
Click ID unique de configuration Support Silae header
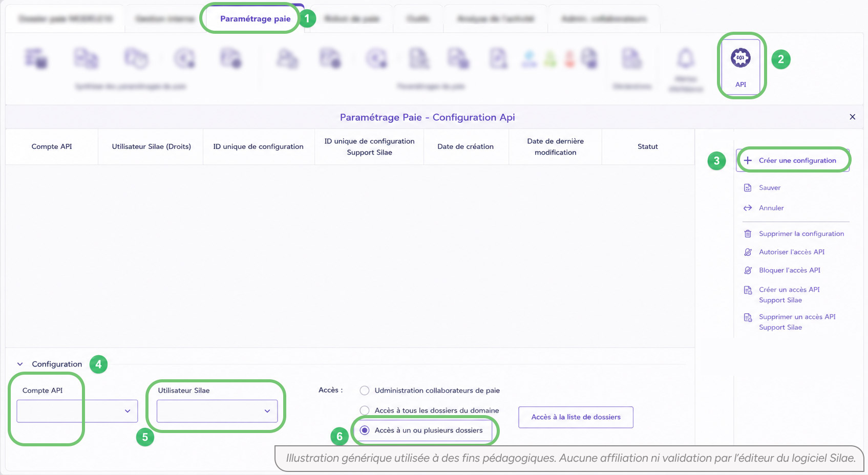pos(369,146)
